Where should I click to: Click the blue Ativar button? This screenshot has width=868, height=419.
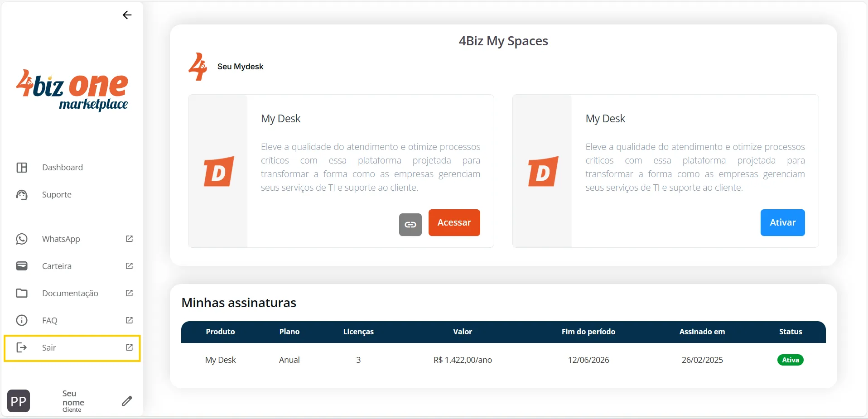[x=783, y=222]
